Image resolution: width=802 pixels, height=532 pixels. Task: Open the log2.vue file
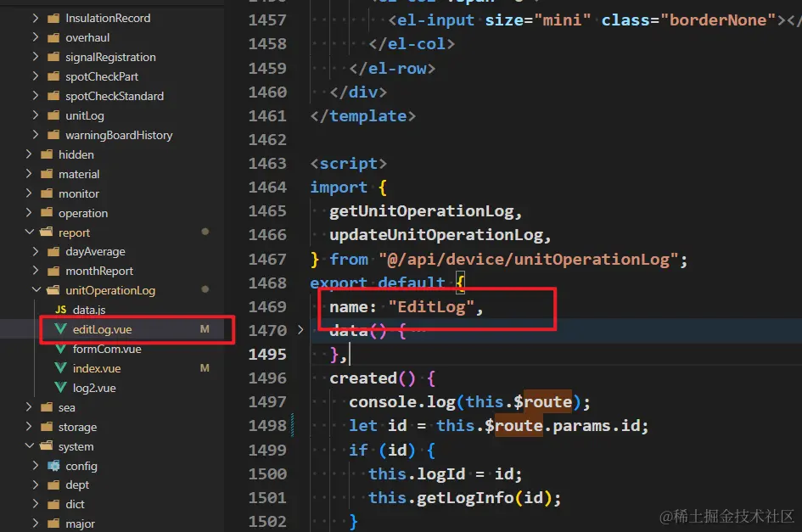coord(94,388)
